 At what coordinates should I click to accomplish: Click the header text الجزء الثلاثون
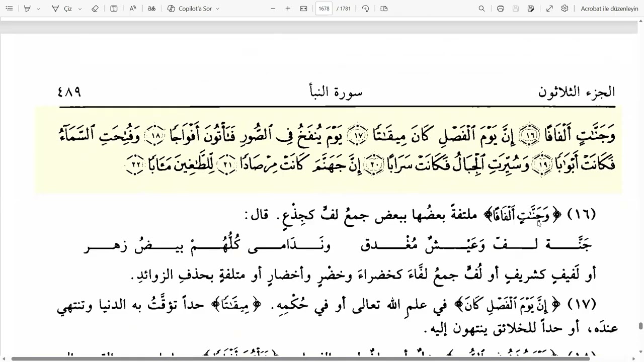pos(577,92)
